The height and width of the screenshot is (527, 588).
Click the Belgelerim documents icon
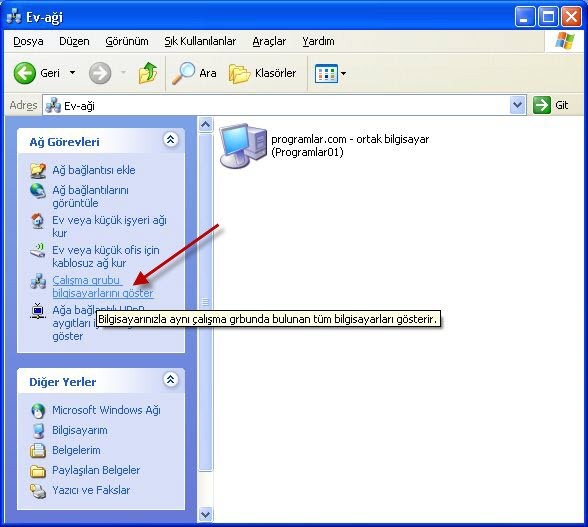38,450
